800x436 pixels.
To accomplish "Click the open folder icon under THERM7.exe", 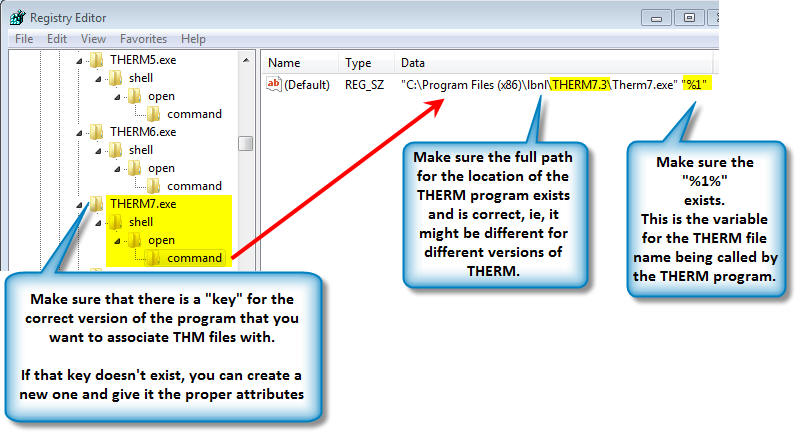I will pyautogui.click(x=135, y=240).
